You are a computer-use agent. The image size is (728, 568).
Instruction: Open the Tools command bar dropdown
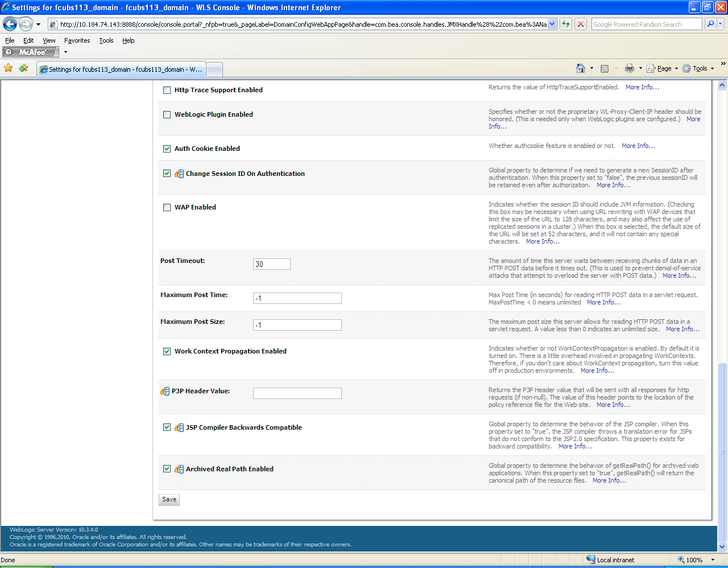[x=698, y=68]
